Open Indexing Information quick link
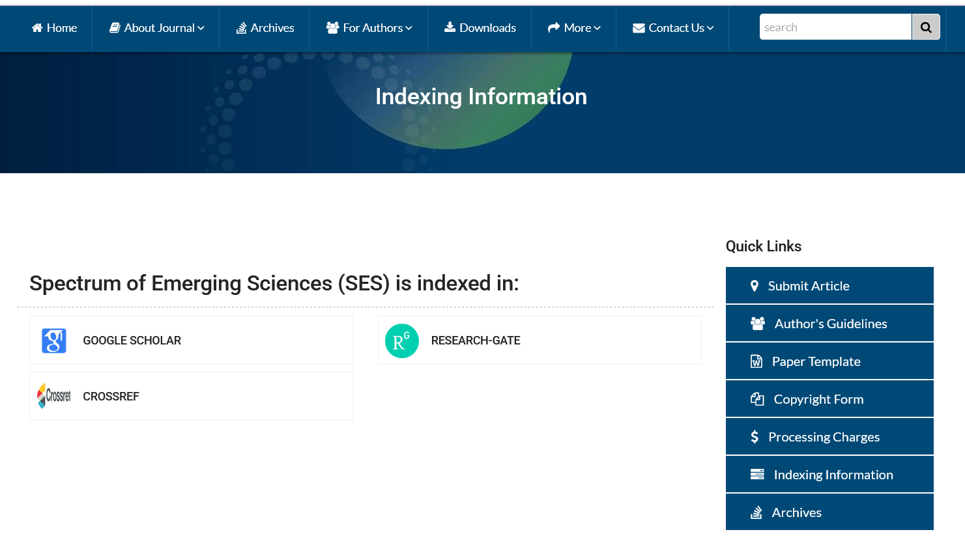965x560 pixels. pos(829,474)
